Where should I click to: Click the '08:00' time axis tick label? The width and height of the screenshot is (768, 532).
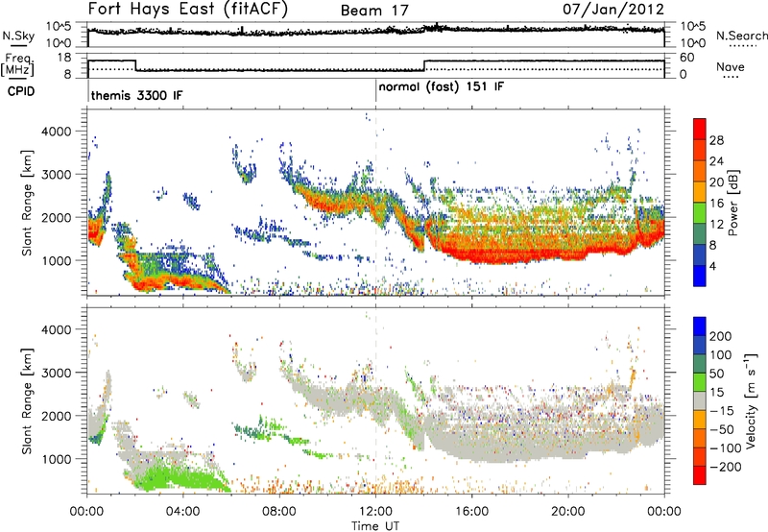point(279,512)
